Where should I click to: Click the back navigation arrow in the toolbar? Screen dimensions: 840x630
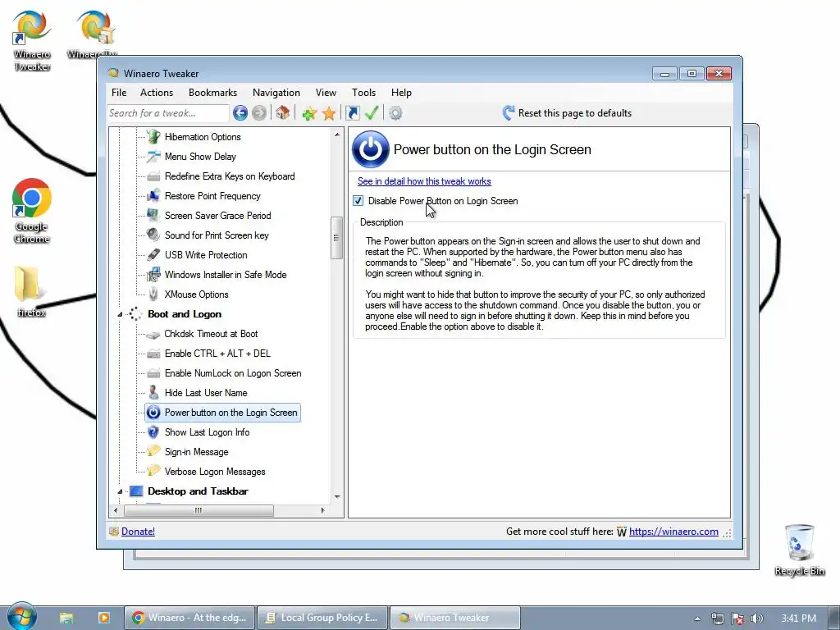click(240, 113)
